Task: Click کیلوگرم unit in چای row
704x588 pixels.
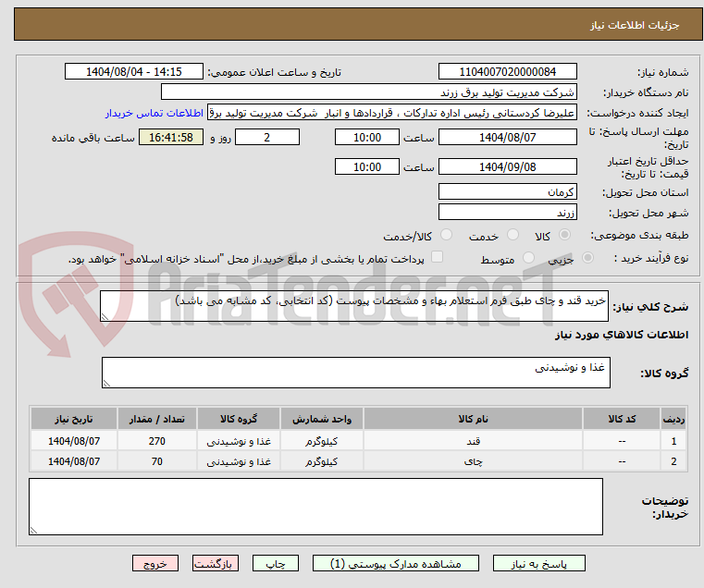Action: [321, 461]
